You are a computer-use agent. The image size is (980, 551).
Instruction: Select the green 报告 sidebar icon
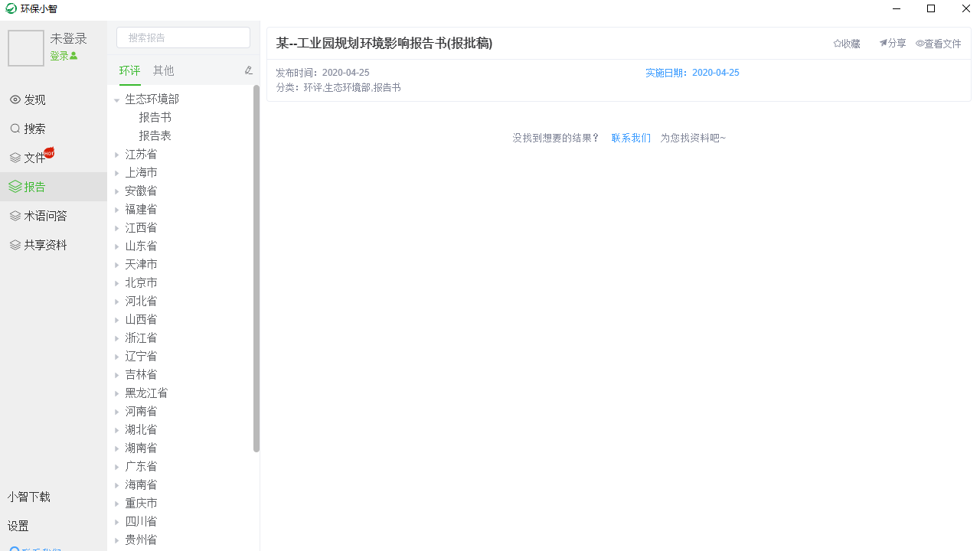[15, 186]
